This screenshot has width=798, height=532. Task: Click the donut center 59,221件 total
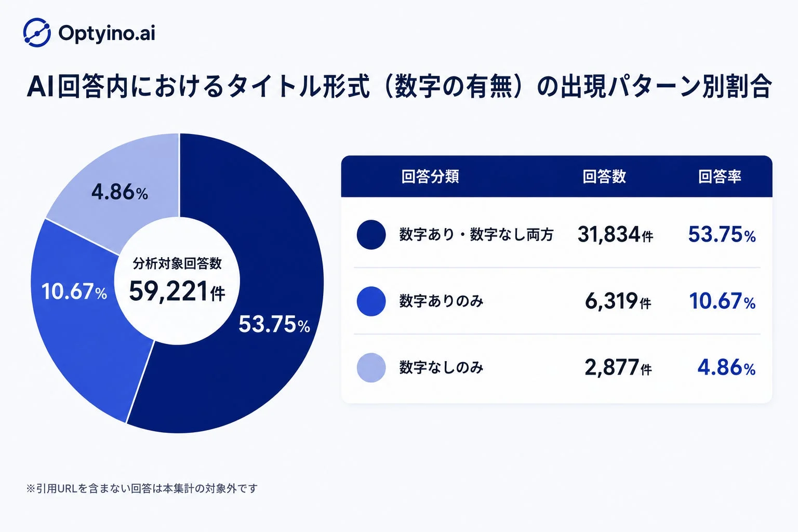tap(177, 290)
